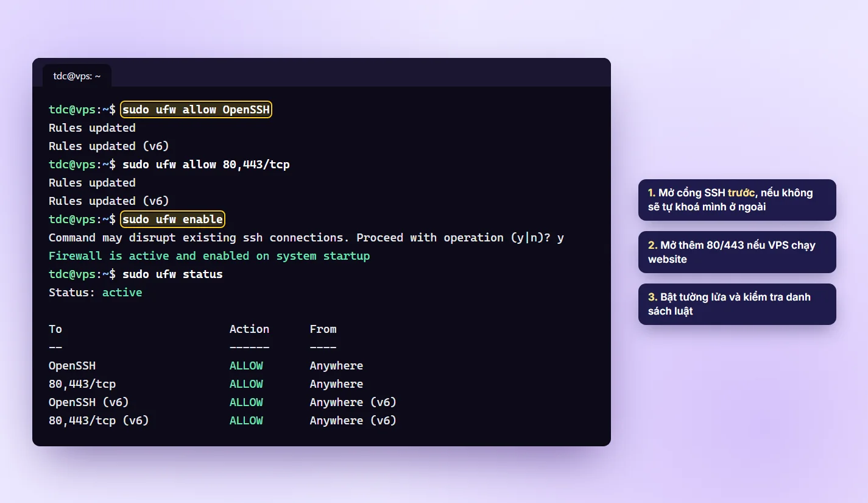
Task: Click ALLOW in the "80,443/tcp (v6)" row
Action: pyautogui.click(x=246, y=421)
